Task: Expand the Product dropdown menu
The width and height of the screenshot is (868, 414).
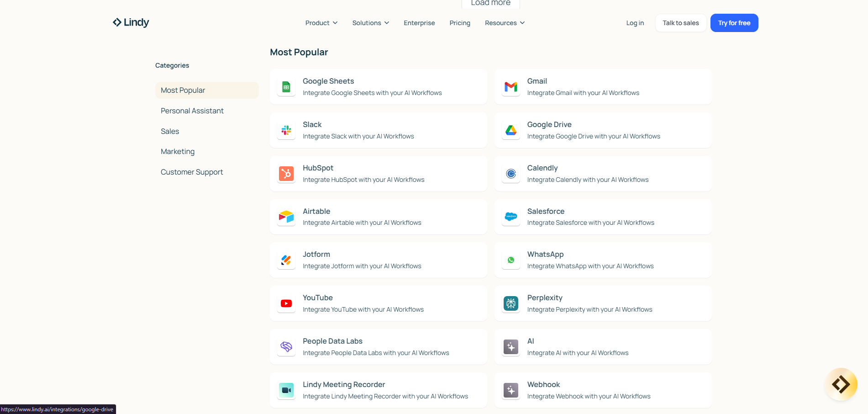Action: [321, 23]
